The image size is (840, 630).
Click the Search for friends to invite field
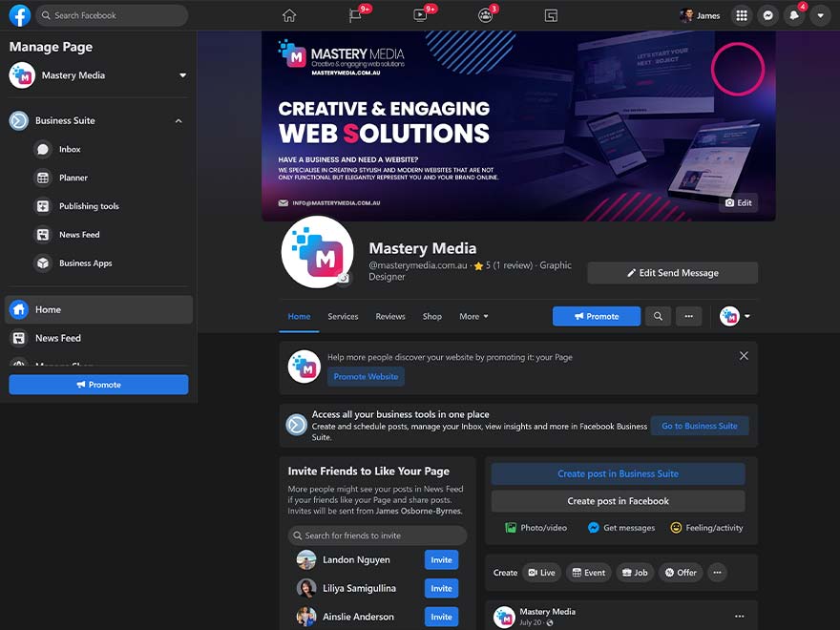click(x=378, y=535)
